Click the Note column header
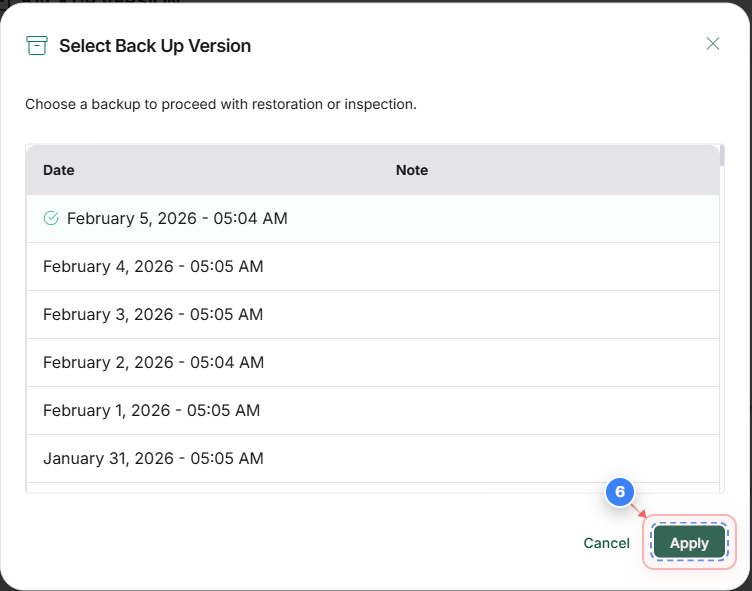The height and width of the screenshot is (591, 752). click(411, 170)
